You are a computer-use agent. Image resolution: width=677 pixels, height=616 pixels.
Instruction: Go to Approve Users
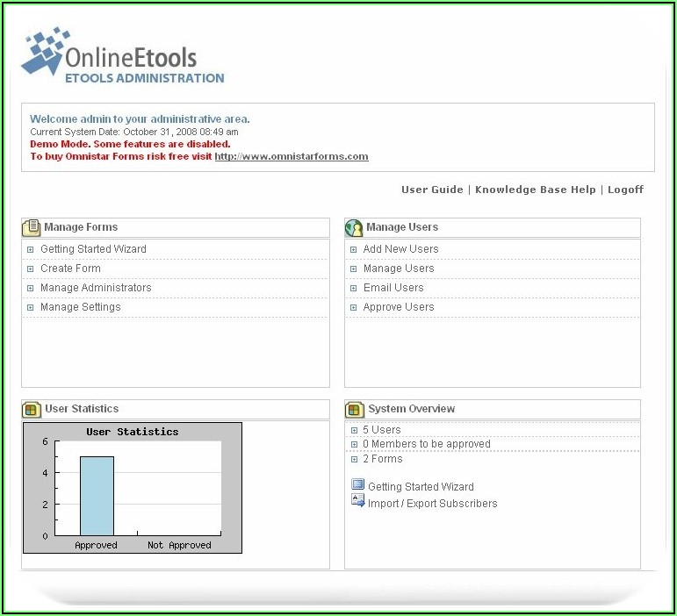398,307
